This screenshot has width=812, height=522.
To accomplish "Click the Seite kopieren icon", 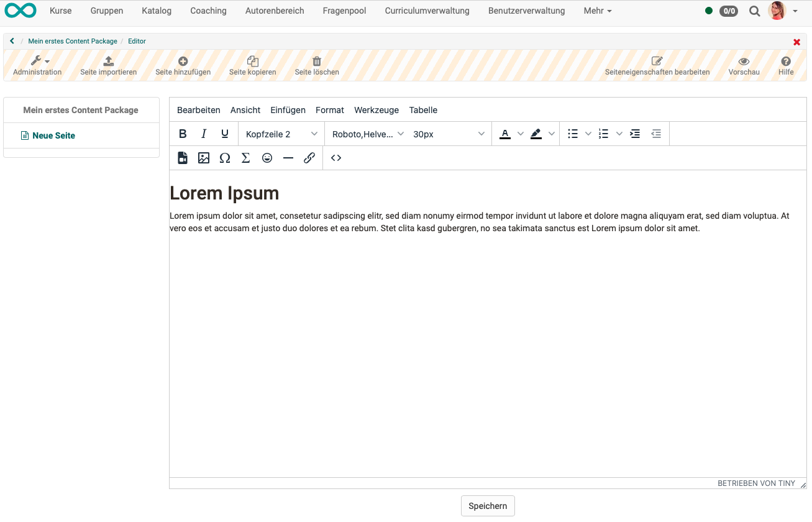I will point(252,61).
